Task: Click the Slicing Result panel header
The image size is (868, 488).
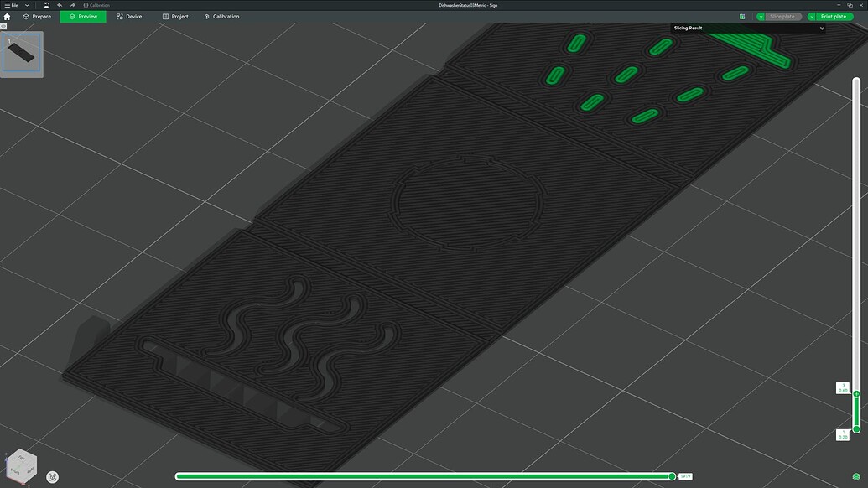Action: click(748, 29)
